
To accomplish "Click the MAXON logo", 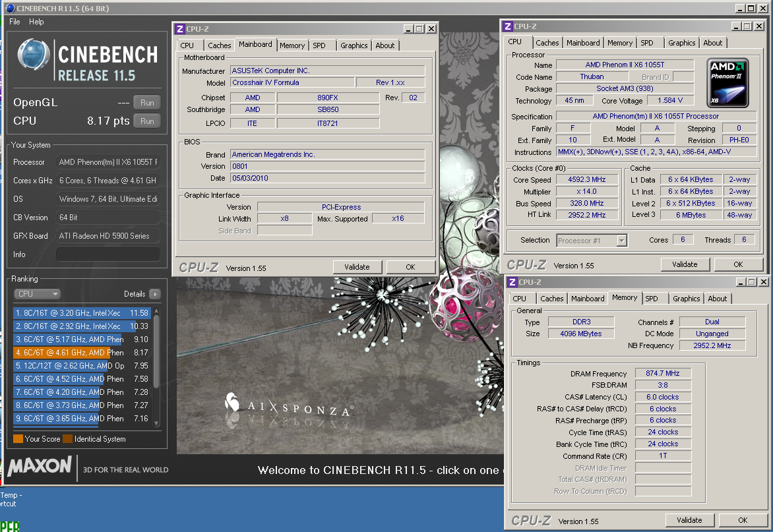I will tap(40, 465).
